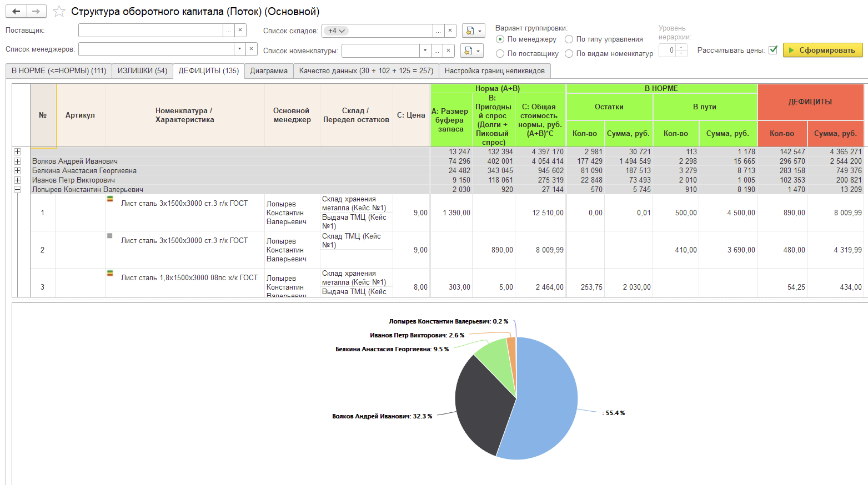Open the paste-list button next to Список номенклатуры
This screenshot has height=485, width=868.
point(471,51)
